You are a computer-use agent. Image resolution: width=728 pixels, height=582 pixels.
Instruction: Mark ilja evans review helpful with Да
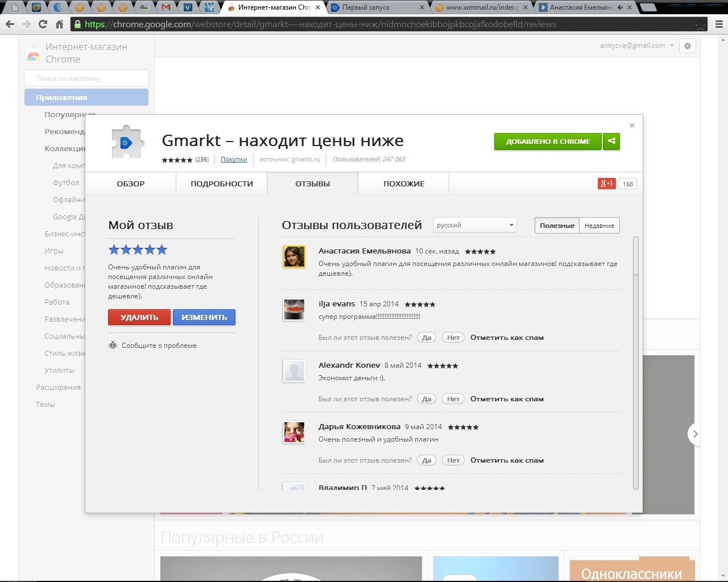[x=427, y=338]
